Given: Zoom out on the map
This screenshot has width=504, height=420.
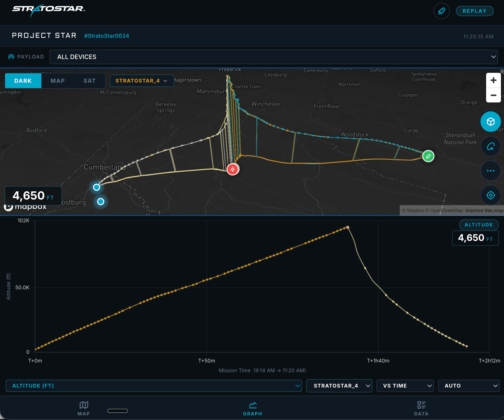Looking at the screenshot, I should 493,95.
